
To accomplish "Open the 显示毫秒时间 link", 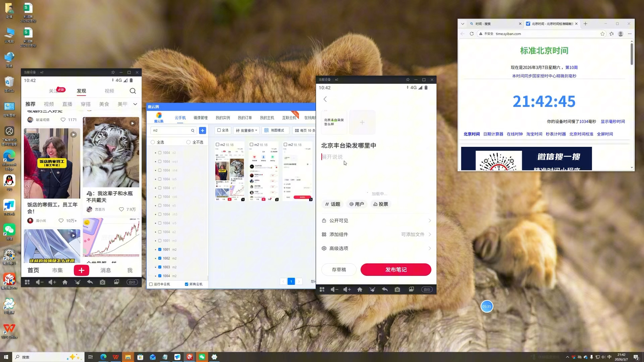I will 612,121.
